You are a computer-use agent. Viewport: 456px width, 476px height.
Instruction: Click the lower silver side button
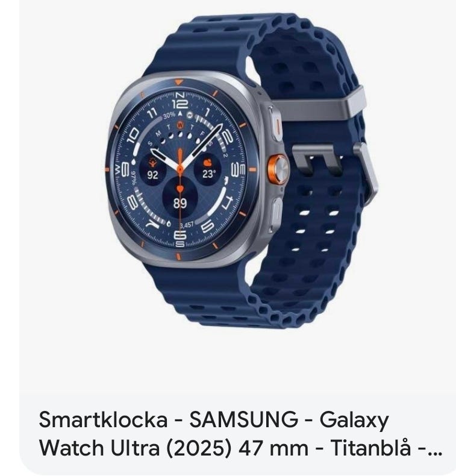(x=276, y=214)
